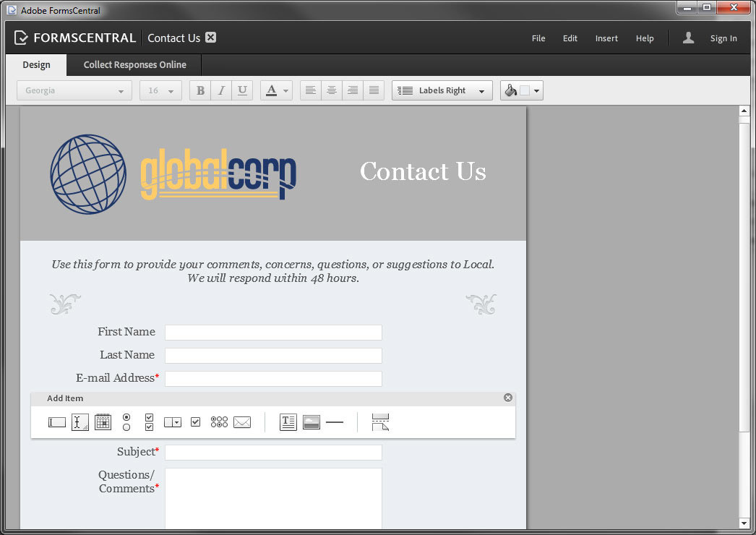Click the FormsCentral logo icon

click(x=21, y=38)
